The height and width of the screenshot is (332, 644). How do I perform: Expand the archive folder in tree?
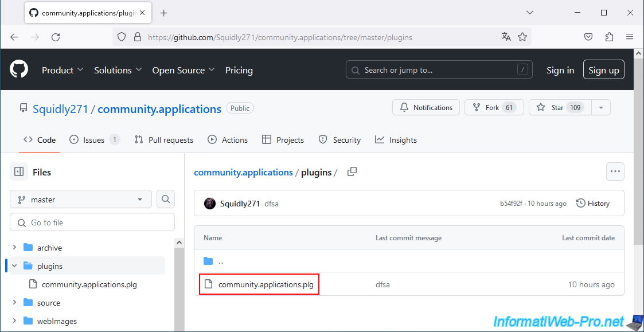click(x=14, y=248)
